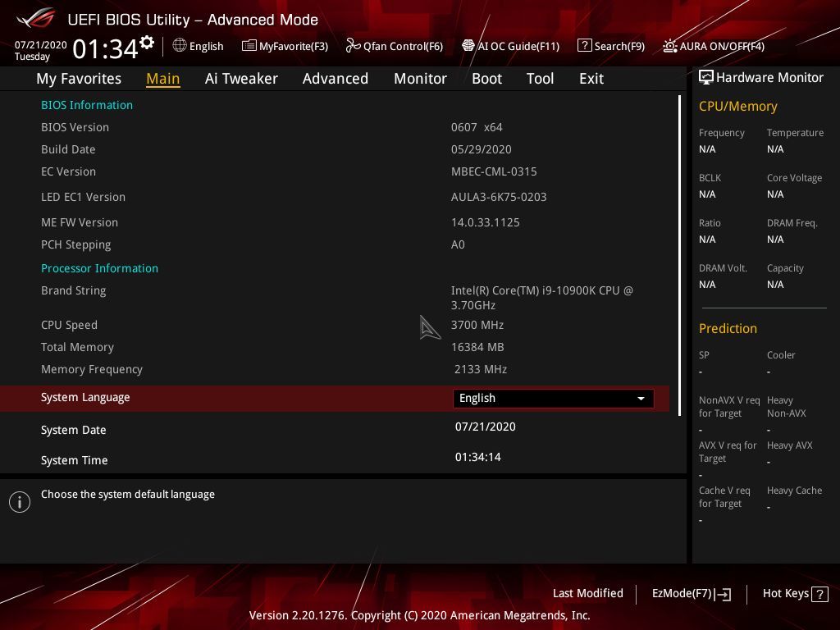Click the top-left date 07/21/2020
The height and width of the screenshot is (630, 840).
(x=41, y=45)
